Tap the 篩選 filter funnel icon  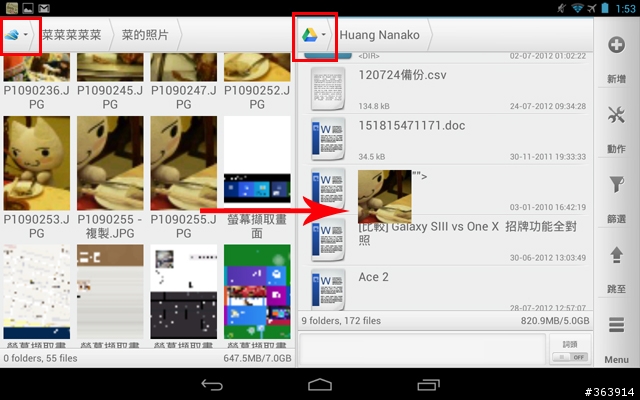pos(616,185)
